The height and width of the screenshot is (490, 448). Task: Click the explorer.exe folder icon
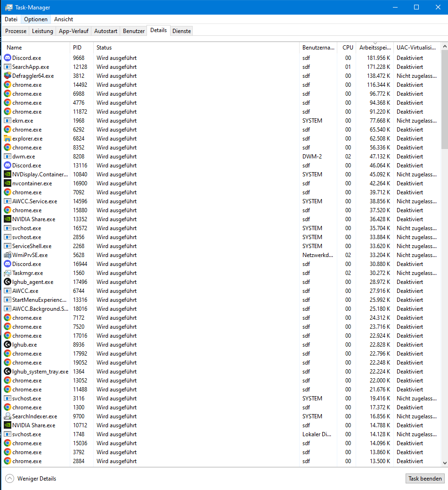point(8,139)
